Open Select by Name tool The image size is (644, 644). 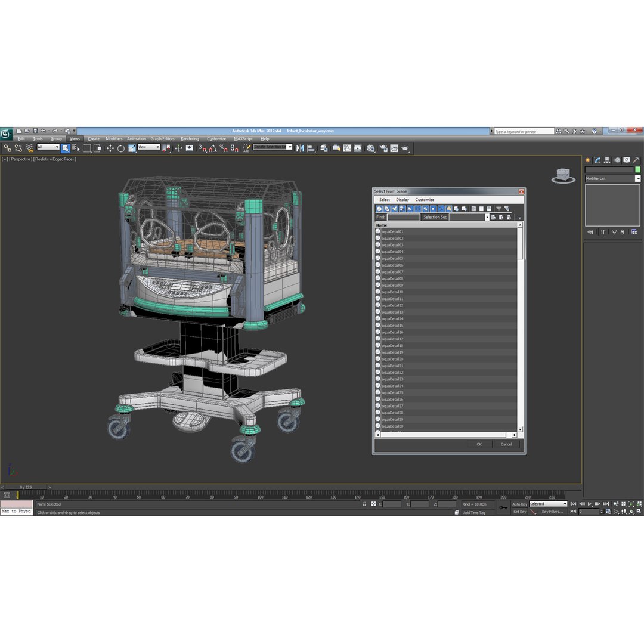coord(76,148)
